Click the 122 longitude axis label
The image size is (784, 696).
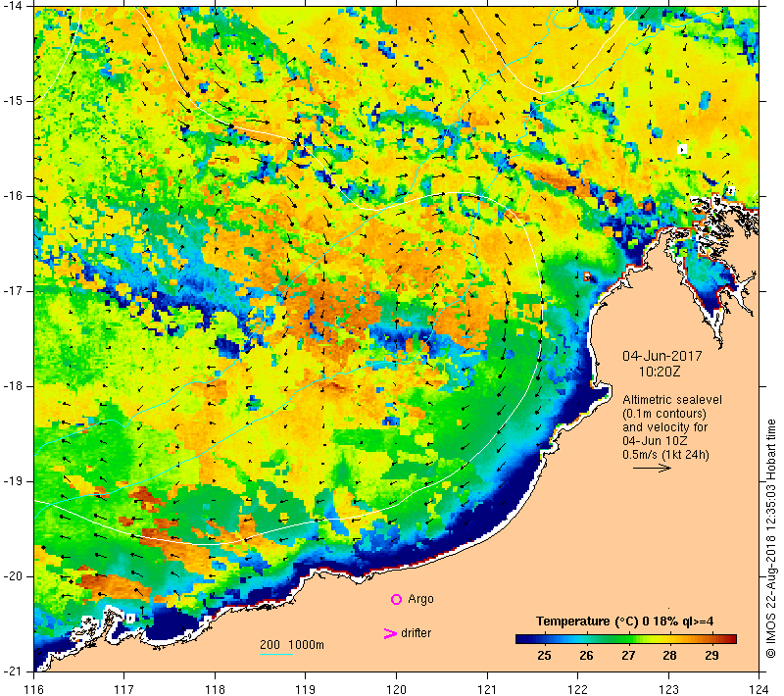coord(577,689)
